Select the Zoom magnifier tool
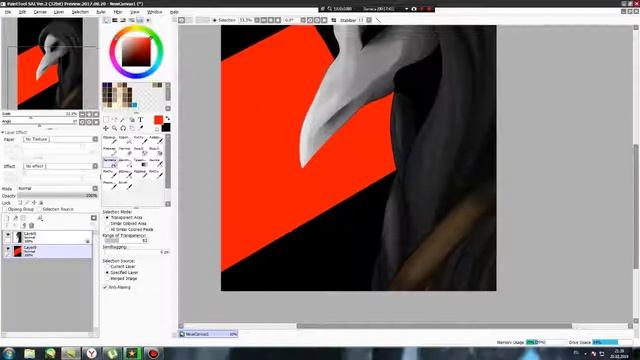640x360 pixels. click(x=115, y=128)
